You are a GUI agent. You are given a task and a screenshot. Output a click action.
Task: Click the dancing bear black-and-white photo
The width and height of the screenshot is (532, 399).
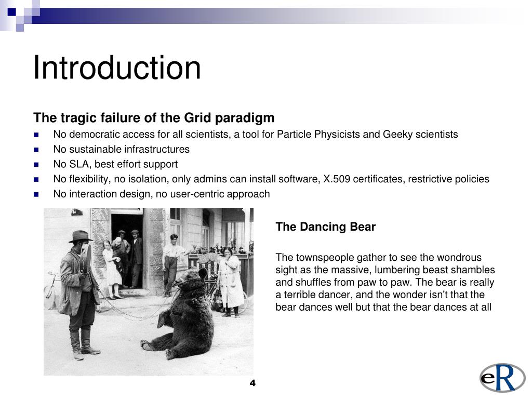pos(149,291)
